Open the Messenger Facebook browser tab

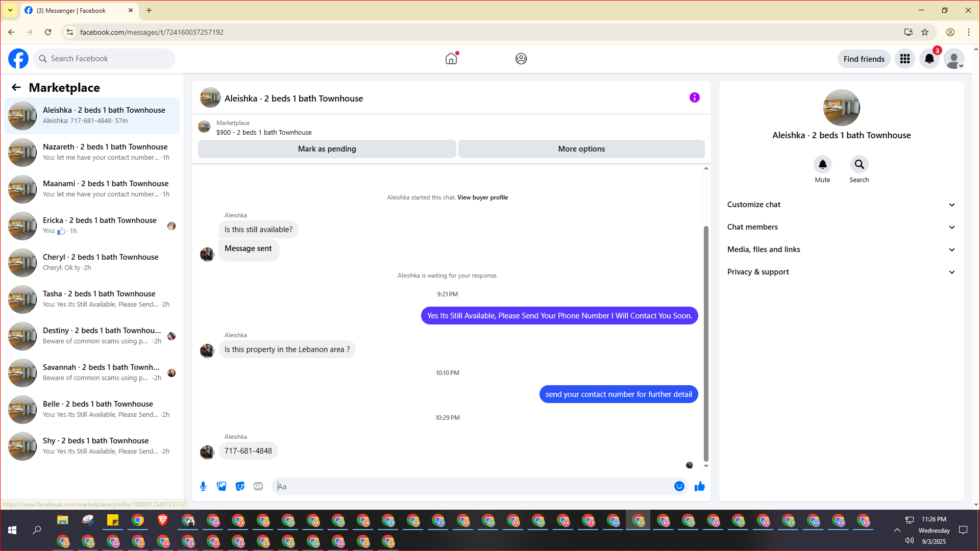click(x=79, y=10)
